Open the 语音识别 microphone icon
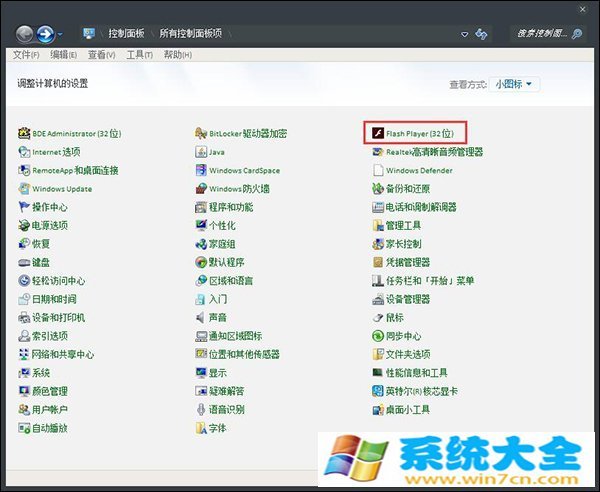 [x=201, y=409]
